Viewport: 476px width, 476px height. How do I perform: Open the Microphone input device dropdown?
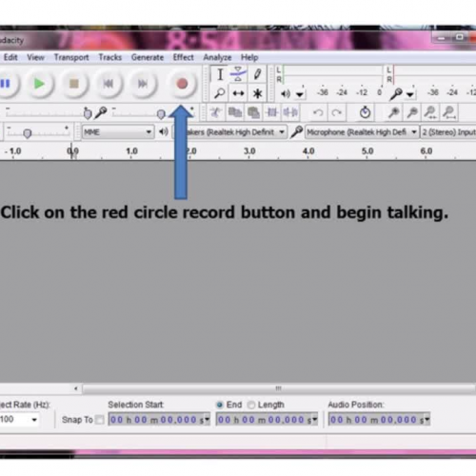point(362,132)
